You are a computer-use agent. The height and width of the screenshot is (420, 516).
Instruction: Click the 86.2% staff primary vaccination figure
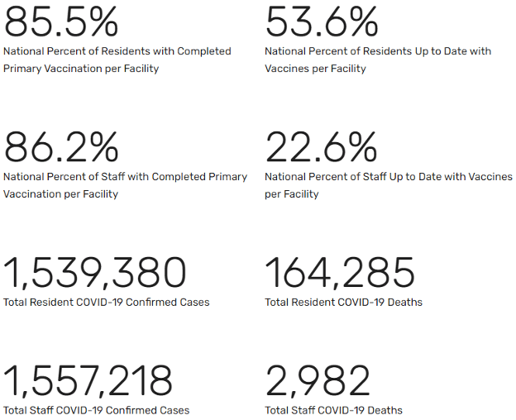click(x=60, y=146)
